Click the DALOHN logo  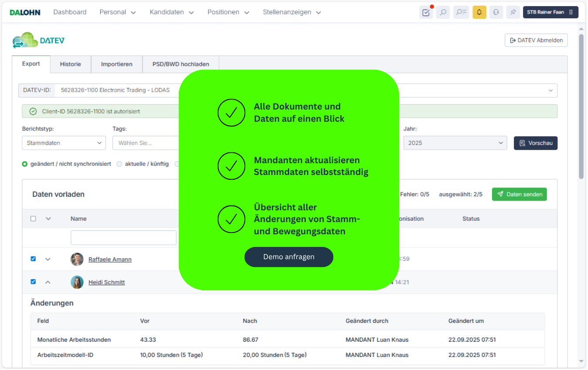coord(25,12)
